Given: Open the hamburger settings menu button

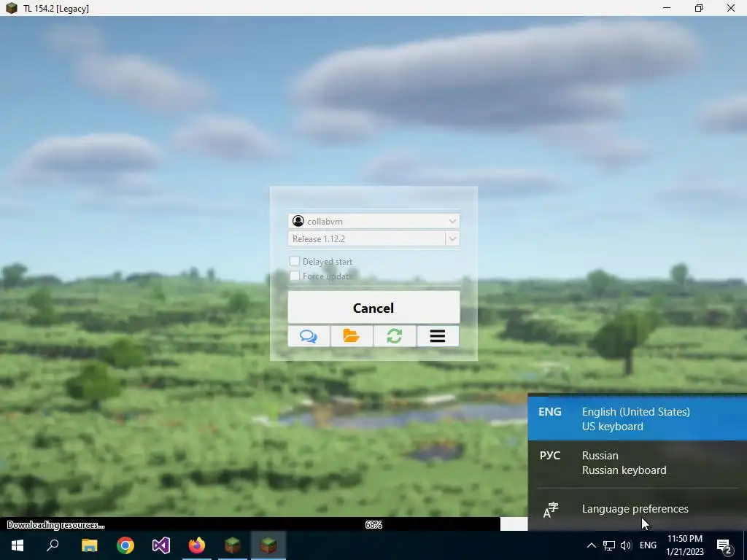Looking at the screenshot, I should [x=438, y=336].
